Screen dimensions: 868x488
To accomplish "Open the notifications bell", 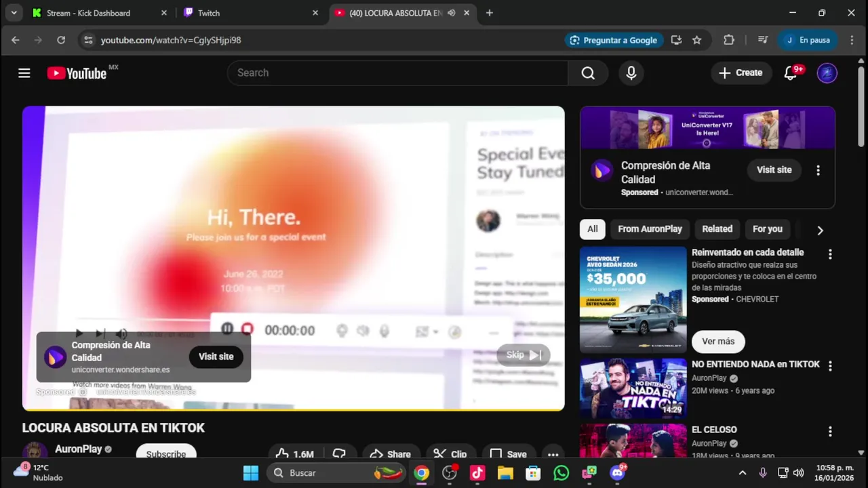I will (x=791, y=73).
